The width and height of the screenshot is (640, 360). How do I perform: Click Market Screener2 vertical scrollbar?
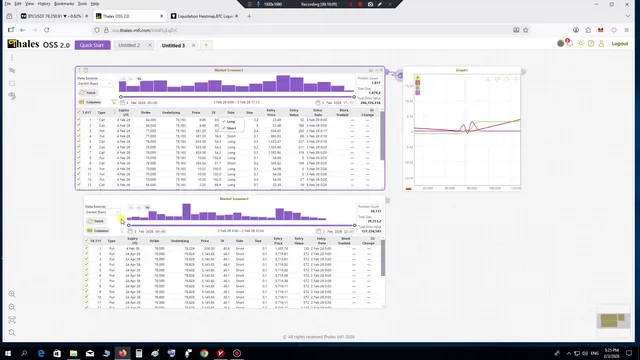383,258
